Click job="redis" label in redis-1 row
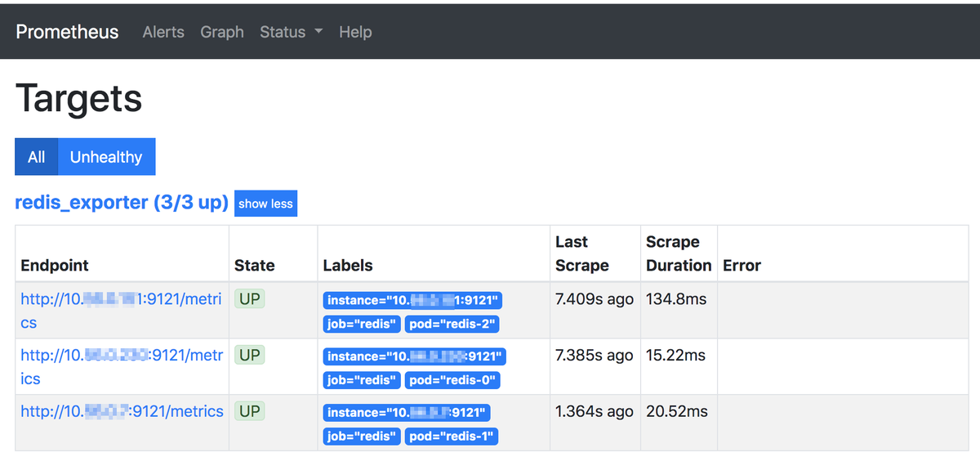Viewport: 980px width, 466px height. 362,437
